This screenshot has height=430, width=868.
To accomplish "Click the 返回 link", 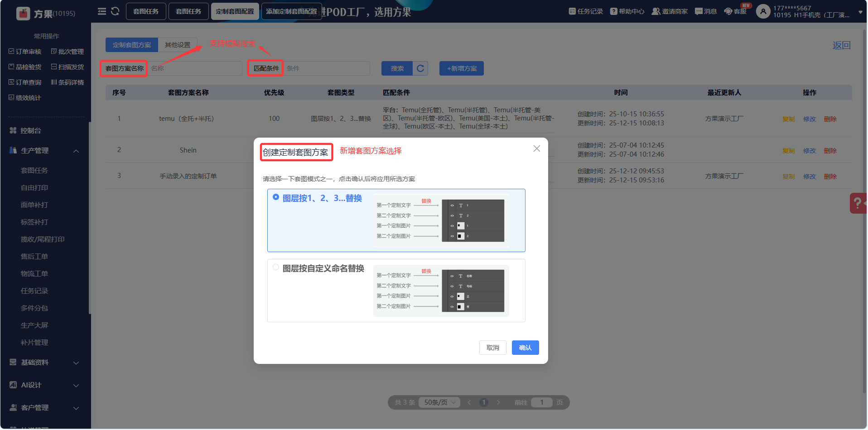I will tap(841, 45).
